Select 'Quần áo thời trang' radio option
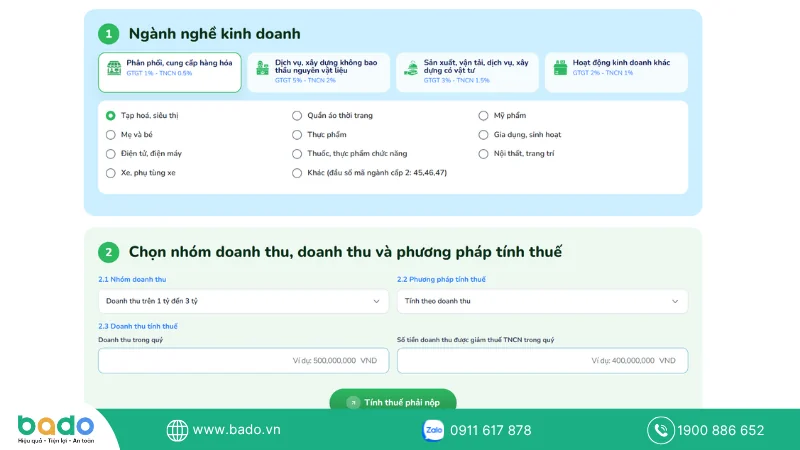The width and height of the screenshot is (800, 450). (297, 116)
